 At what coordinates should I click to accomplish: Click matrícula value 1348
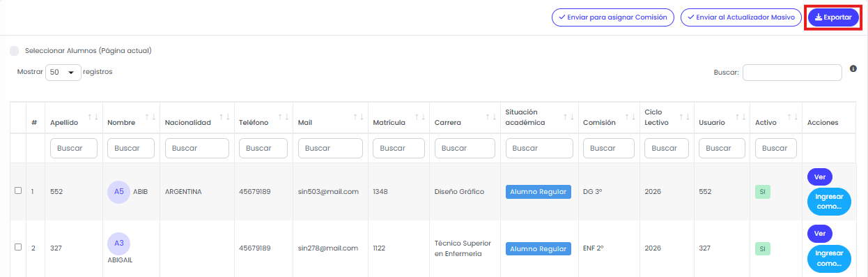[x=380, y=191]
